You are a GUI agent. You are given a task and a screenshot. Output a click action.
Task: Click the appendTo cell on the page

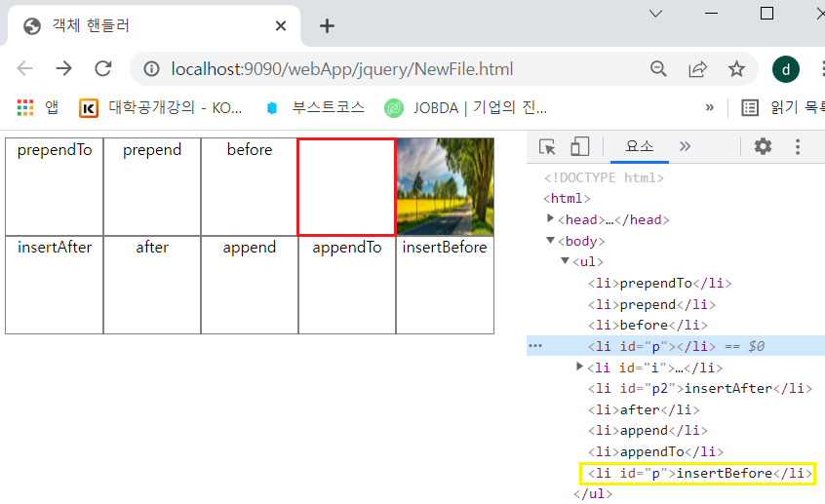(347, 285)
